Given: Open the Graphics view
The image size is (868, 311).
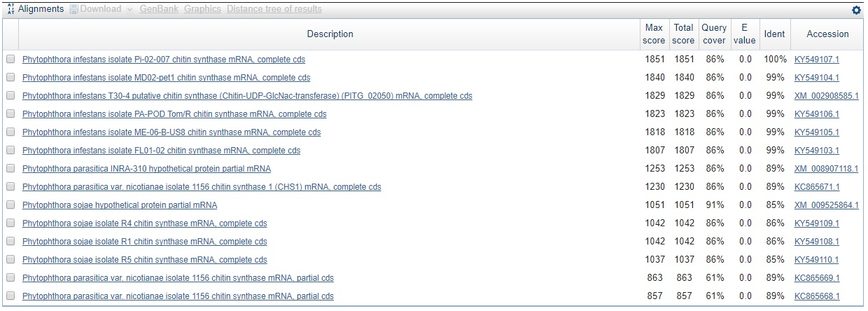Looking at the screenshot, I should 202,9.
